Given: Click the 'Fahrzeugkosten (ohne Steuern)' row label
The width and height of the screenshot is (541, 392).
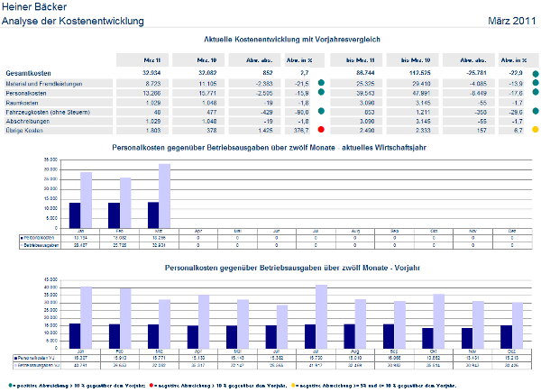Looking at the screenshot, I should point(48,112).
